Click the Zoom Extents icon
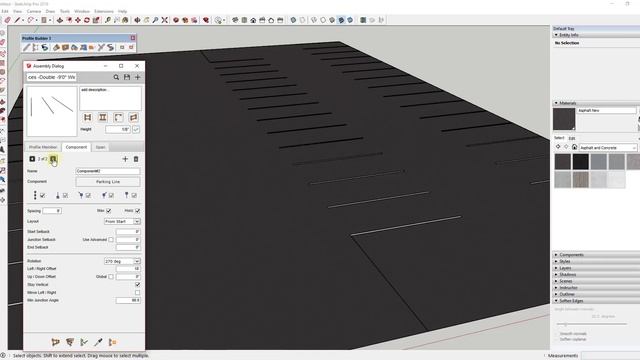The image size is (640, 360). tap(164, 20)
